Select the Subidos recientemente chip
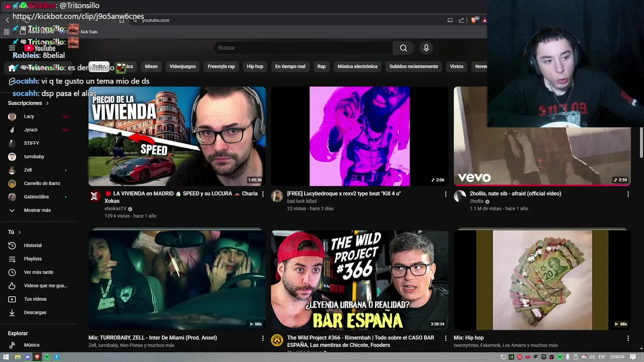The height and width of the screenshot is (362, 644). (x=414, y=66)
